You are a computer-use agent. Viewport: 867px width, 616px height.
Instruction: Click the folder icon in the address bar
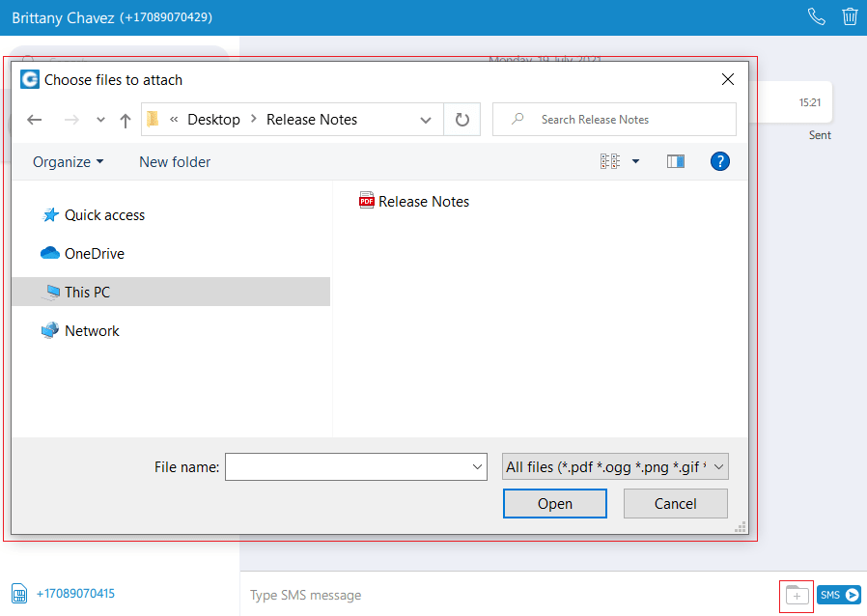click(154, 120)
